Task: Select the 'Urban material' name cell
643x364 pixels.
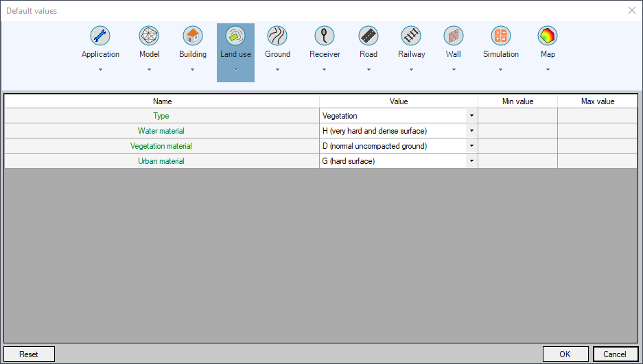Action: 162,161
